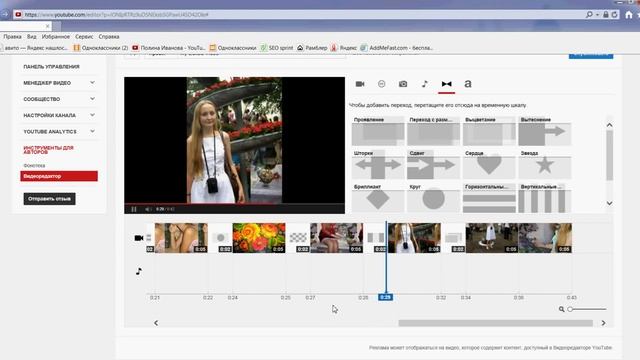The height and width of the screenshot is (360, 640).
Task: Open the video clips camera tab
Action: tap(360, 84)
